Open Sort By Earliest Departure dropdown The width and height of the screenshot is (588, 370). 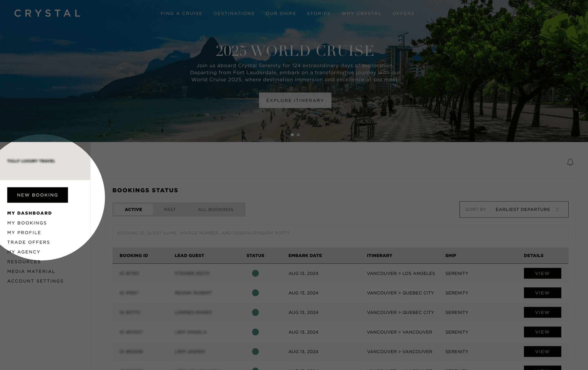(514, 210)
